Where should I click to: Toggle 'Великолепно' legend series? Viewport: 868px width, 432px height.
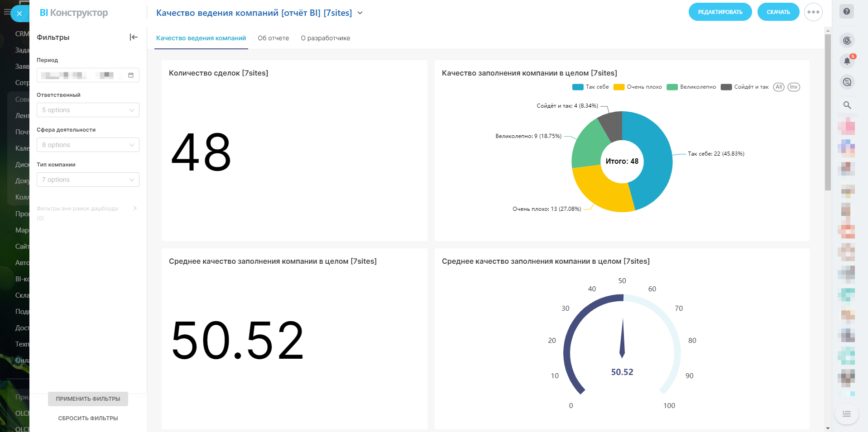point(691,87)
